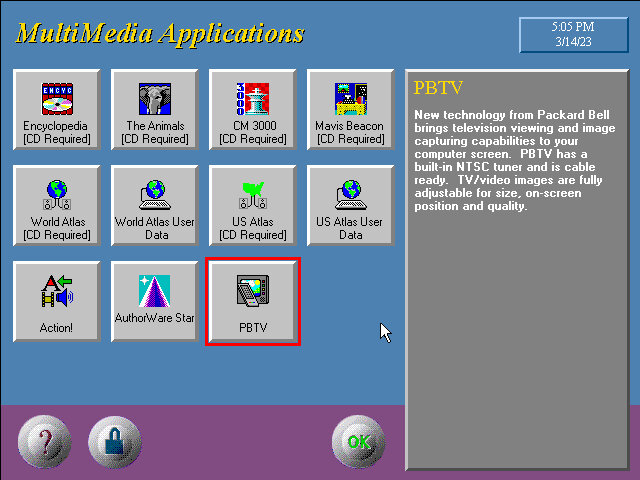Click the question mark help button
Image resolution: width=640 pixels, height=480 pixels.
click(44, 441)
